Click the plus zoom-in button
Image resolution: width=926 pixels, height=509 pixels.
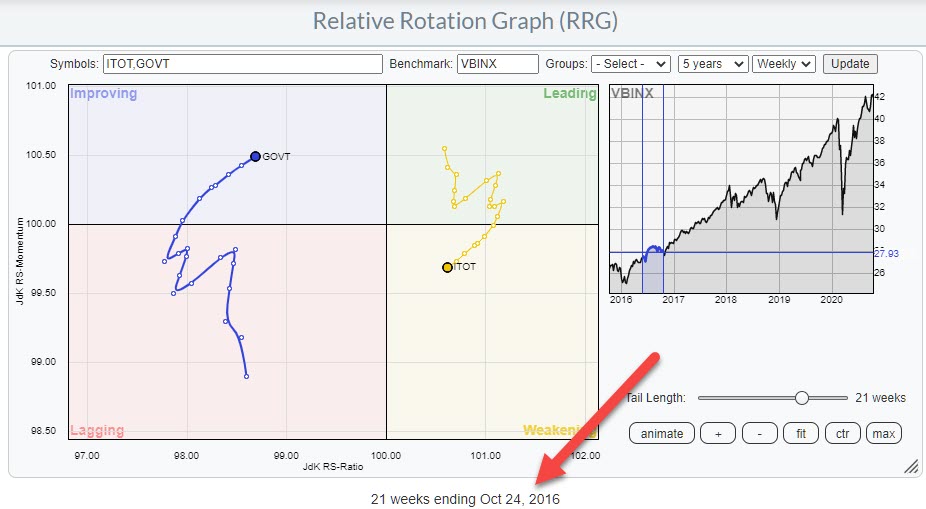717,433
